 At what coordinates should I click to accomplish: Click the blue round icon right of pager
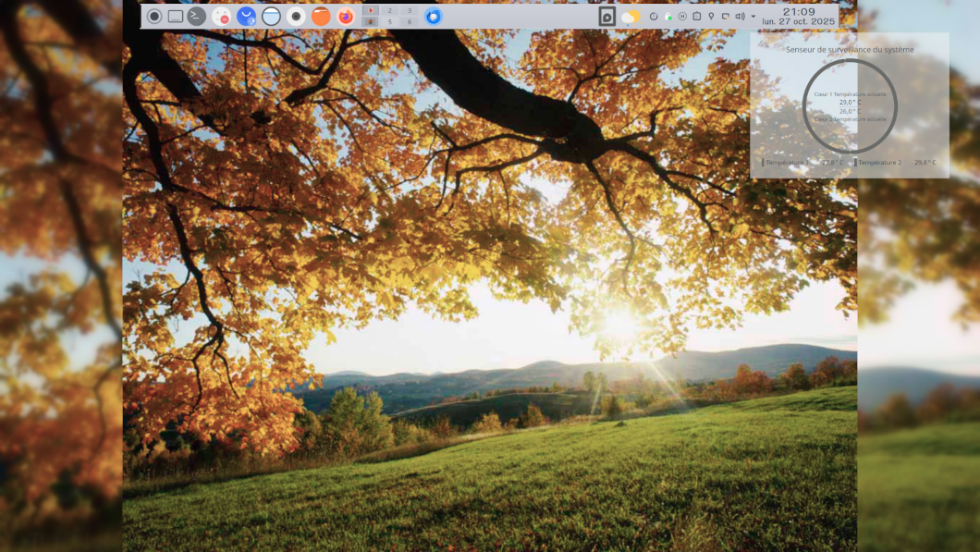433,16
